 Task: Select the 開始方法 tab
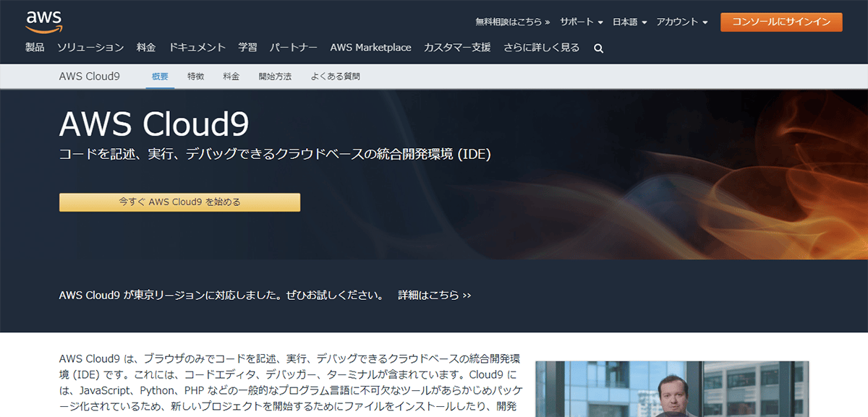tap(275, 77)
